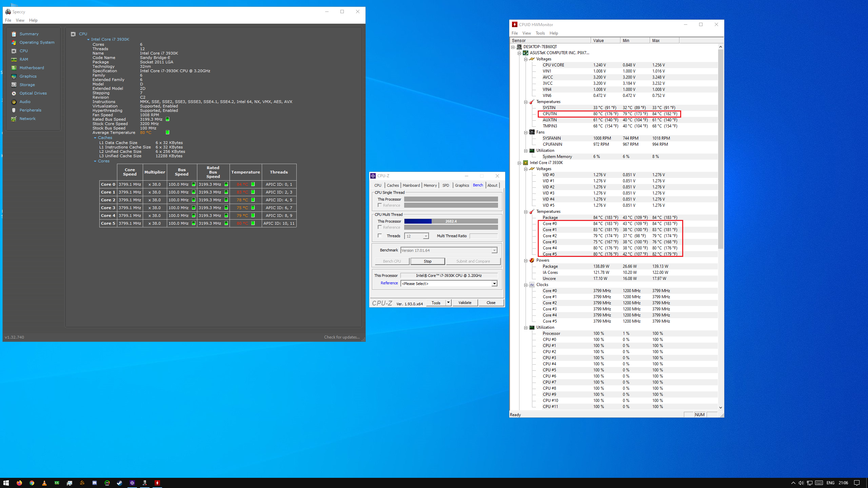
Task: Open the RAM section icon
Action: coord(14,59)
